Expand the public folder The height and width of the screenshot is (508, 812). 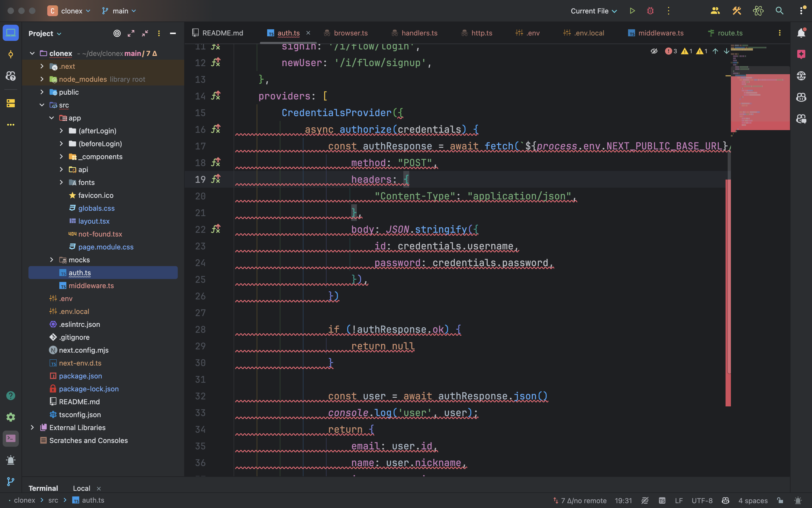(x=42, y=92)
